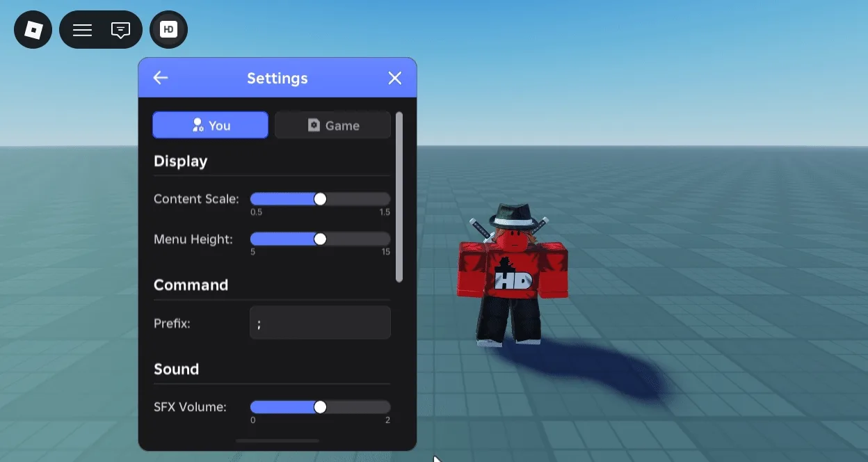The image size is (868, 462).
Task: Switch to the You tab
Action: click(x=211, y=125)
